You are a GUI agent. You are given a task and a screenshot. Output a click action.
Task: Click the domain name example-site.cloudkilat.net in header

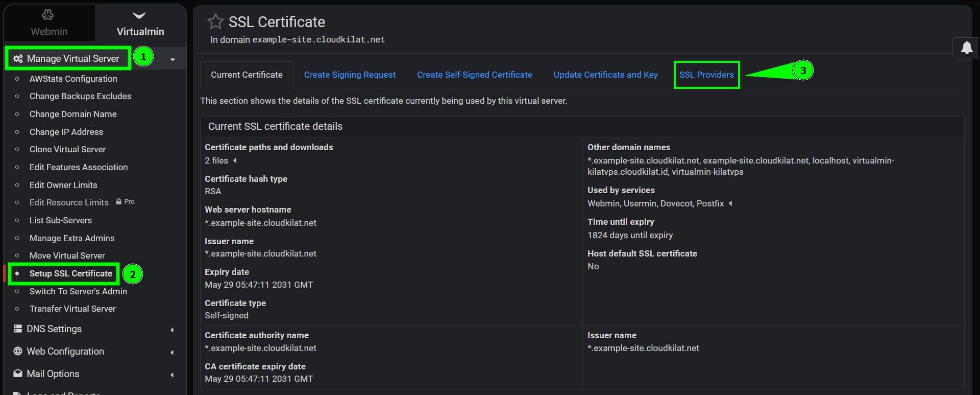tap(318, 39)
